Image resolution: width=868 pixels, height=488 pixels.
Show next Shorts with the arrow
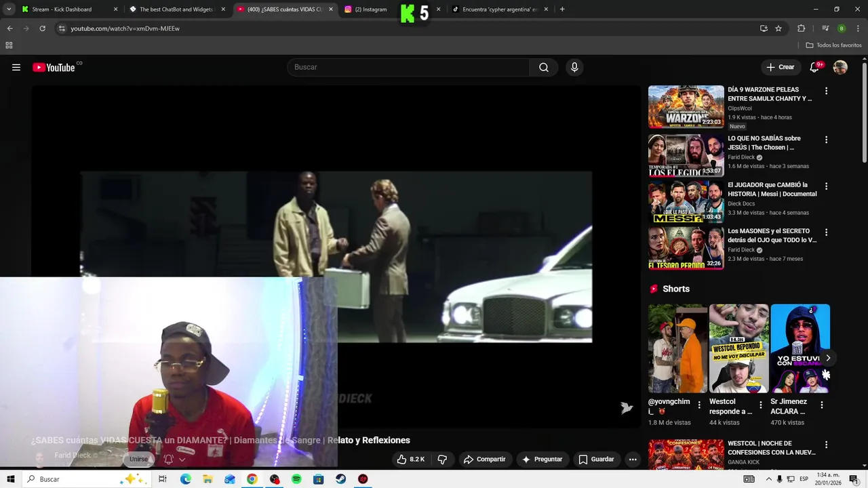[827, 358]
